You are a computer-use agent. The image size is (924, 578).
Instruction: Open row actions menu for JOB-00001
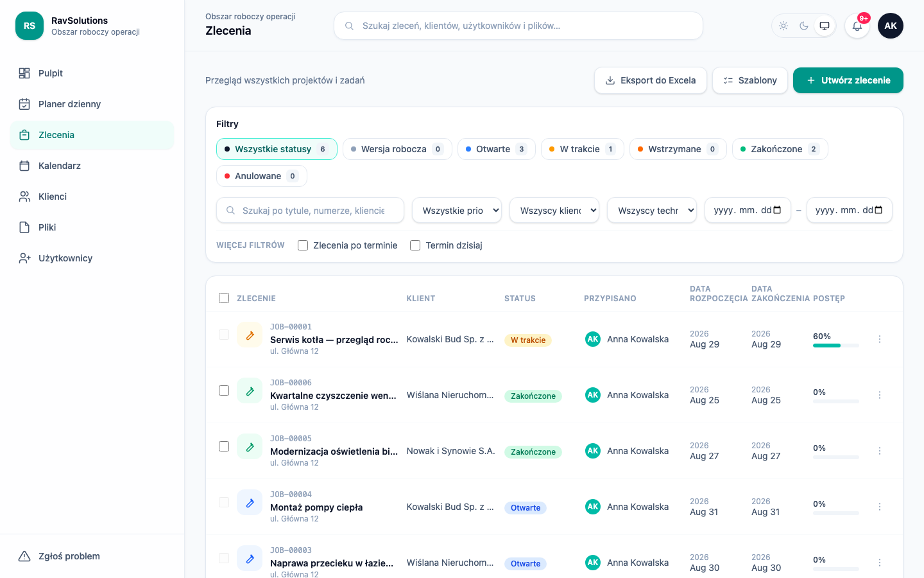(880, 339)
